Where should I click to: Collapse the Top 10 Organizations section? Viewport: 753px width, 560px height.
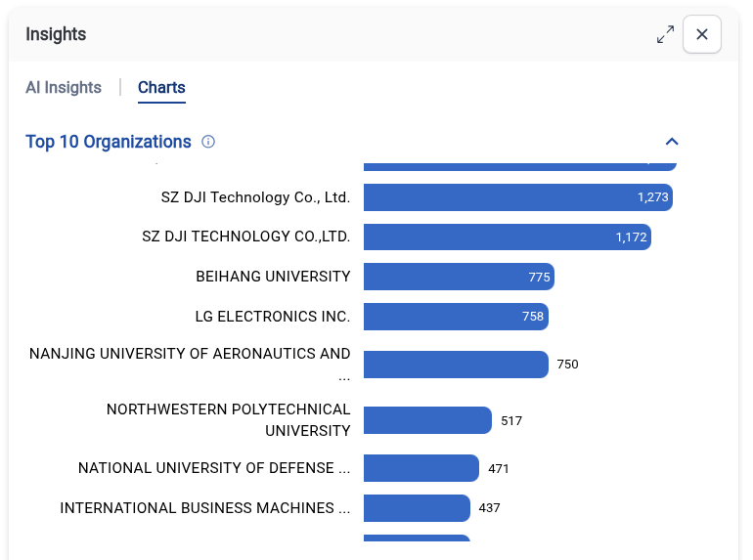click(x=672, y=142)
